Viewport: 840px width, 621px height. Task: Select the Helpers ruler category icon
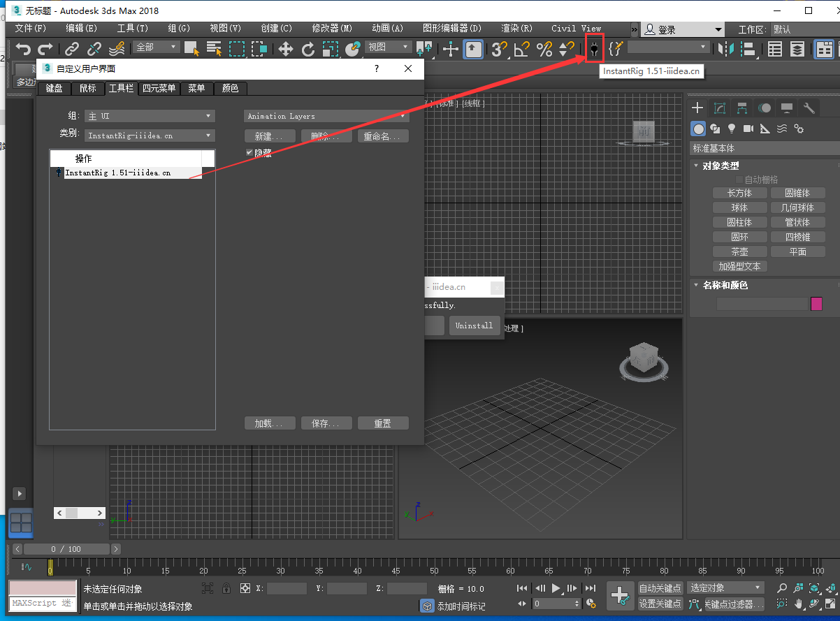pos(765,129)
